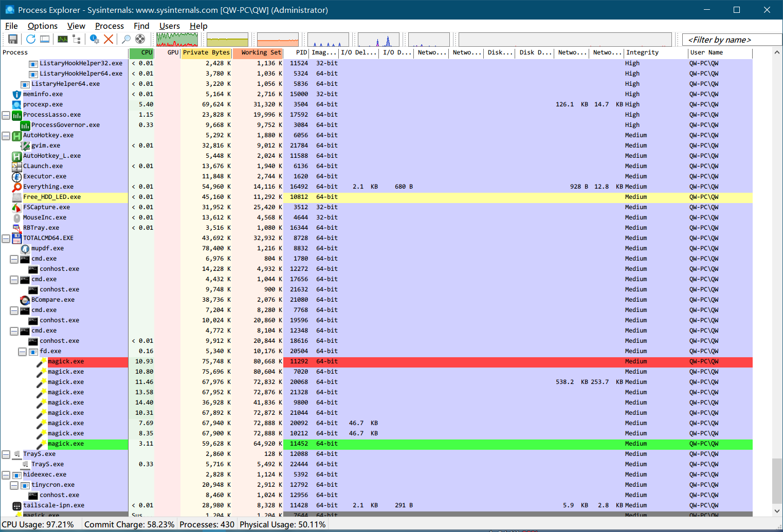Sort by the Working Set column header
Viewport: 783px width, 532px height.
[258, 52]
